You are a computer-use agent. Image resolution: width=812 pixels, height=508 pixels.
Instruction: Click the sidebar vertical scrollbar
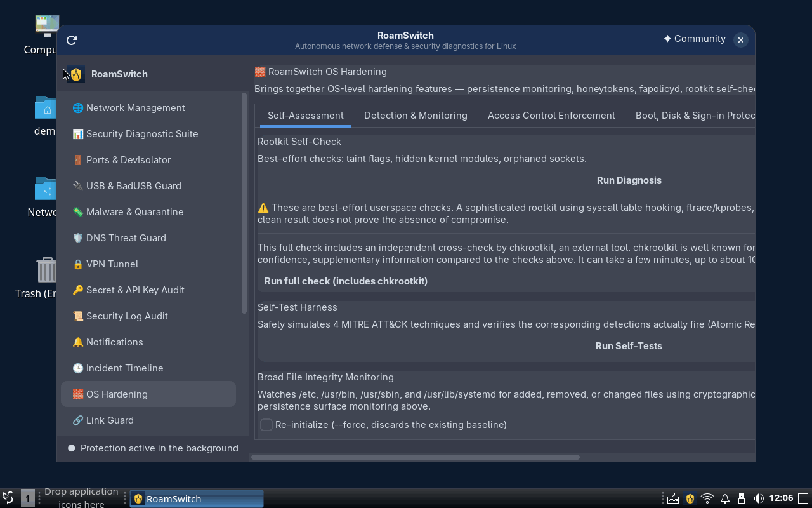tap(244, 203)
